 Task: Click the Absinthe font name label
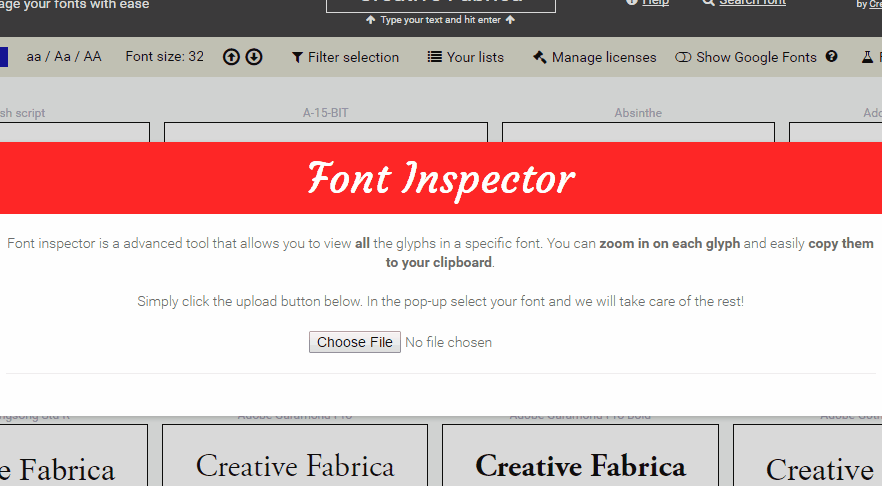[638, 113]
